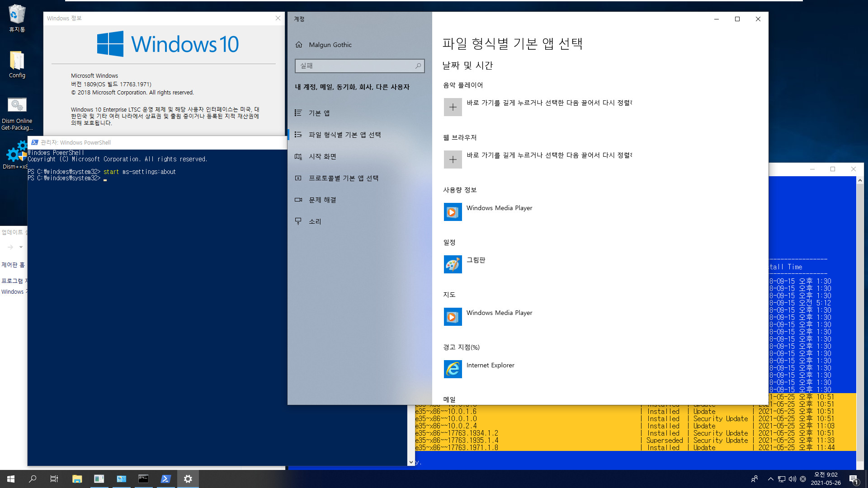Open taskbar search magnifier
The height and width of the screenshot is (488, 868).
click(x=33, y=479)
